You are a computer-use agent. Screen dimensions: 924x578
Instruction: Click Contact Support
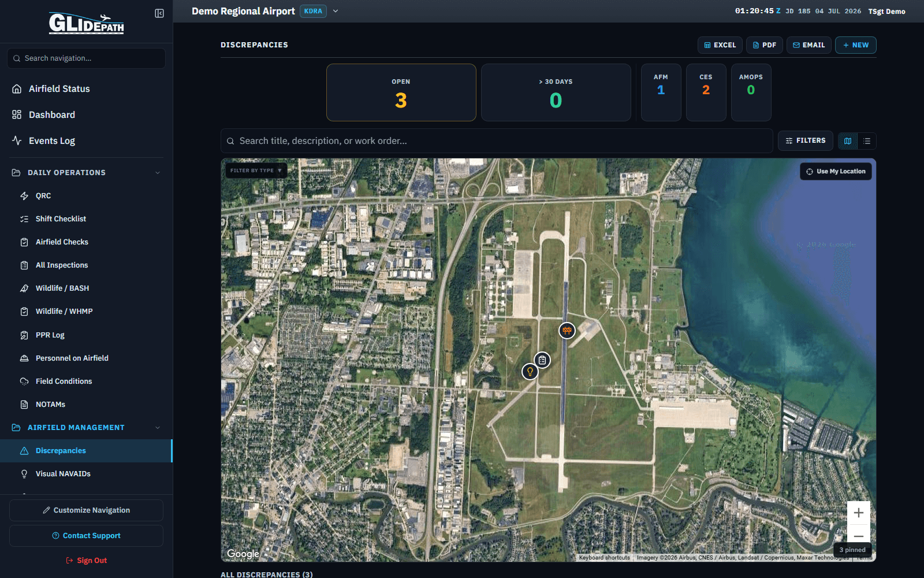pyautogui.click(x=86, y=536)
